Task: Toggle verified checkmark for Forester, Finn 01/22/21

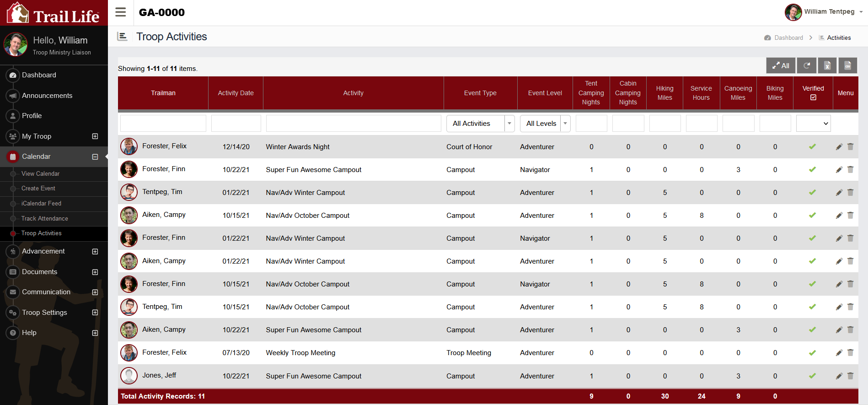Action: click(x=812, y=238)
